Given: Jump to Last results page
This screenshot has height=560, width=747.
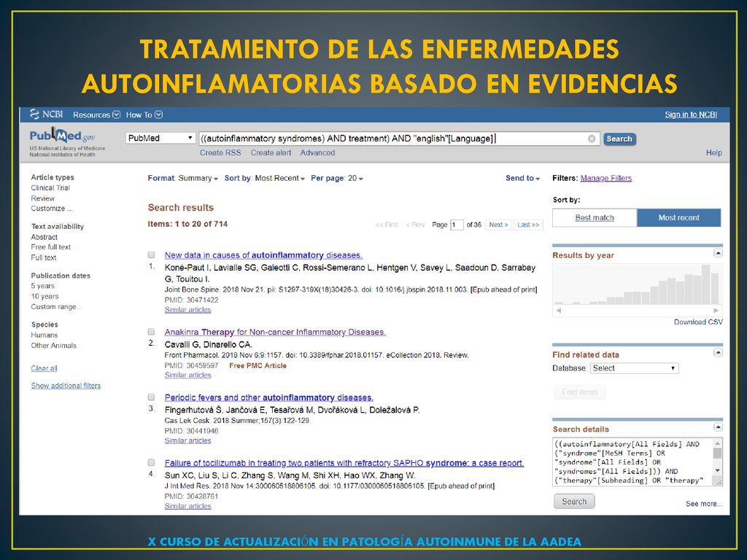Looking at the screenshot, I should tap(528, 225).
